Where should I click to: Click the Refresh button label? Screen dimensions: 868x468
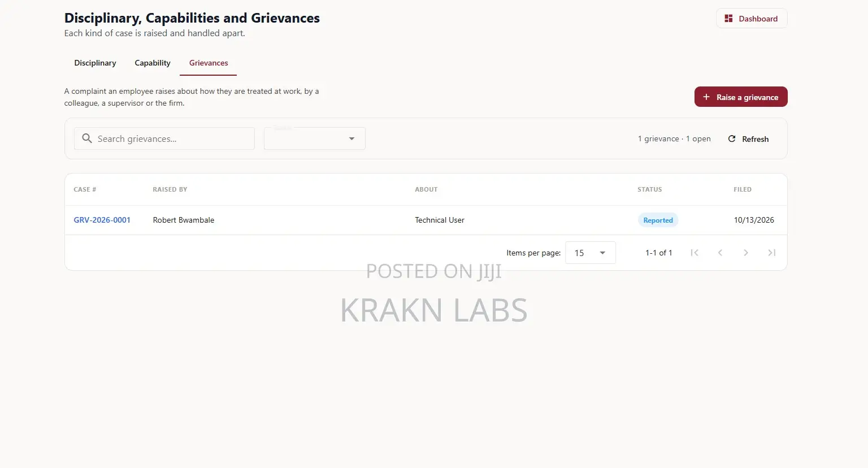(x=755, y=139)
